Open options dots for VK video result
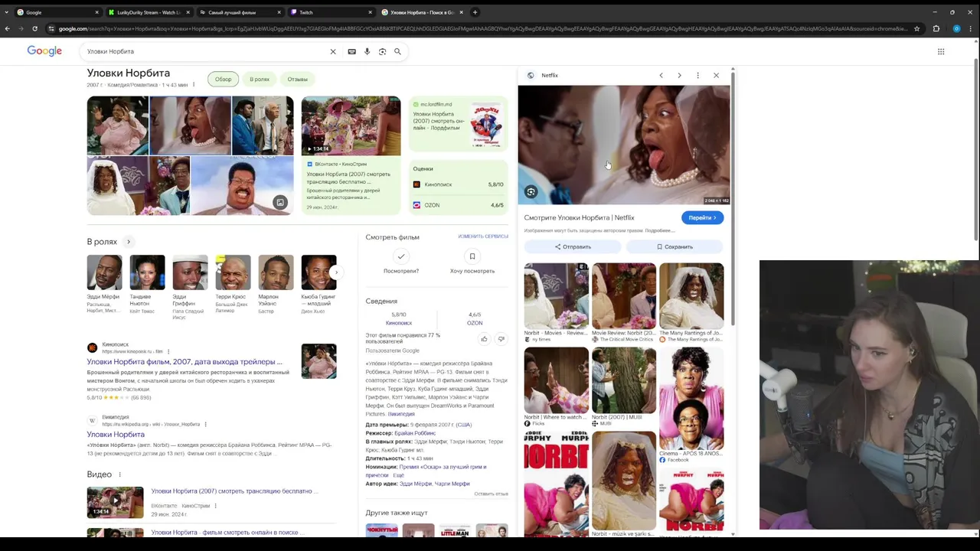Image resolution: width=980 pixels, height=551 pixels. tap(215, 506)
